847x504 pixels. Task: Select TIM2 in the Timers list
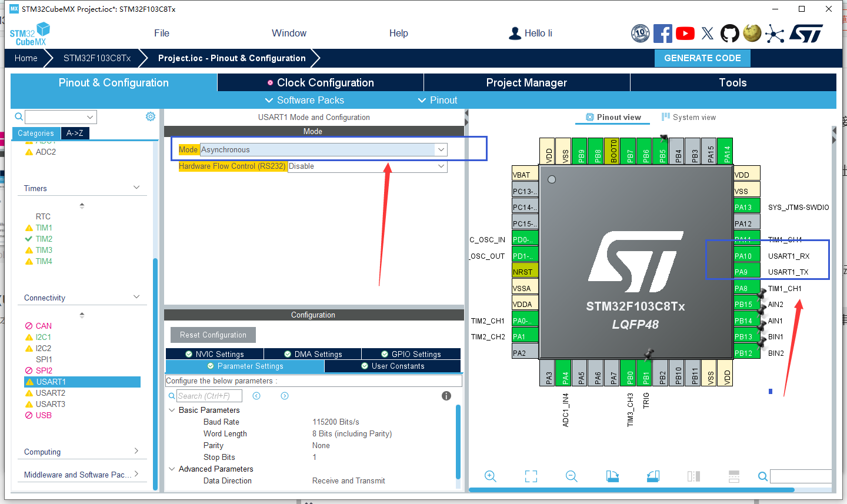(44, 239)
